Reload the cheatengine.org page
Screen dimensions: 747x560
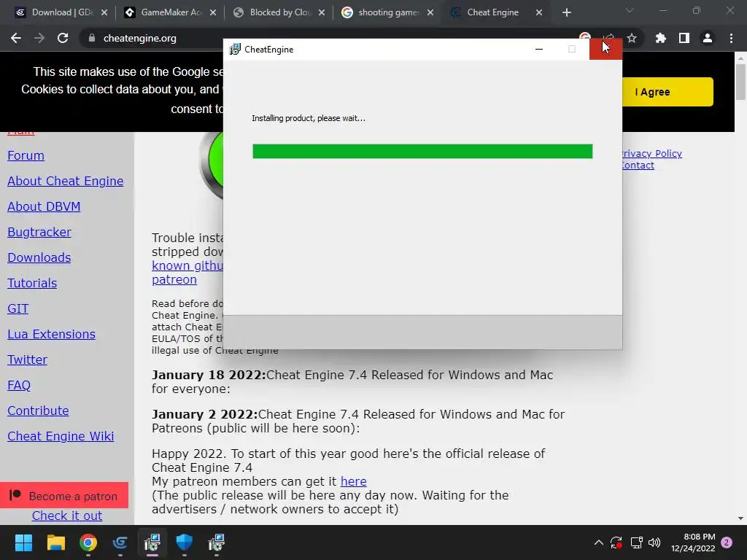[63, 38]
